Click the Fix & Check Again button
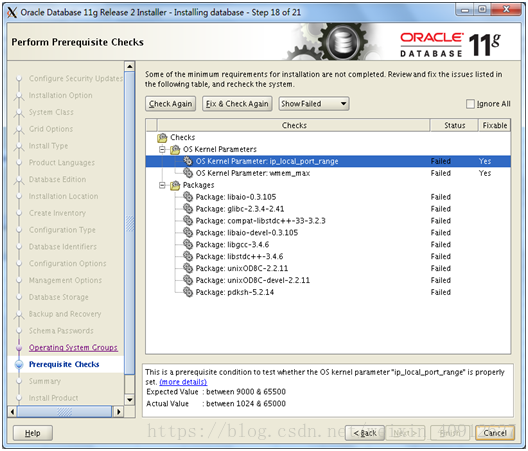The width and height of the screenshot is (528, 451). pyautogui.click(x=237, y=104)
